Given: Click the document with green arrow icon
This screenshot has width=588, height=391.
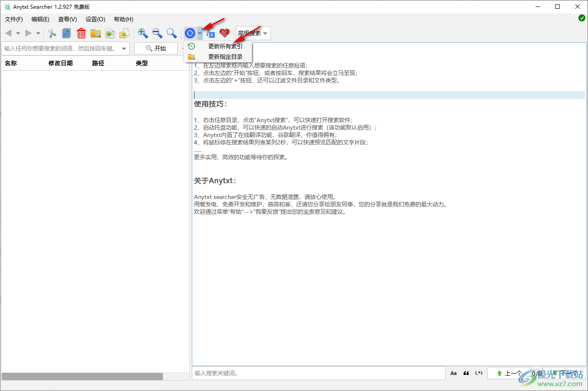Looking at the screenshot, I should pyautogui.click(x=110, y=33).
